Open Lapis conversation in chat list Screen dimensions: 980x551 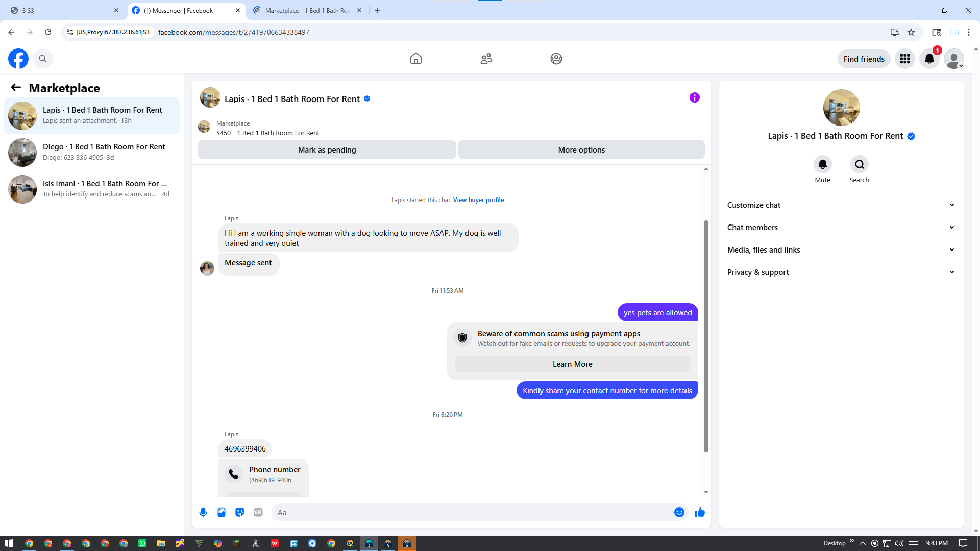click(x=92, y=116)
